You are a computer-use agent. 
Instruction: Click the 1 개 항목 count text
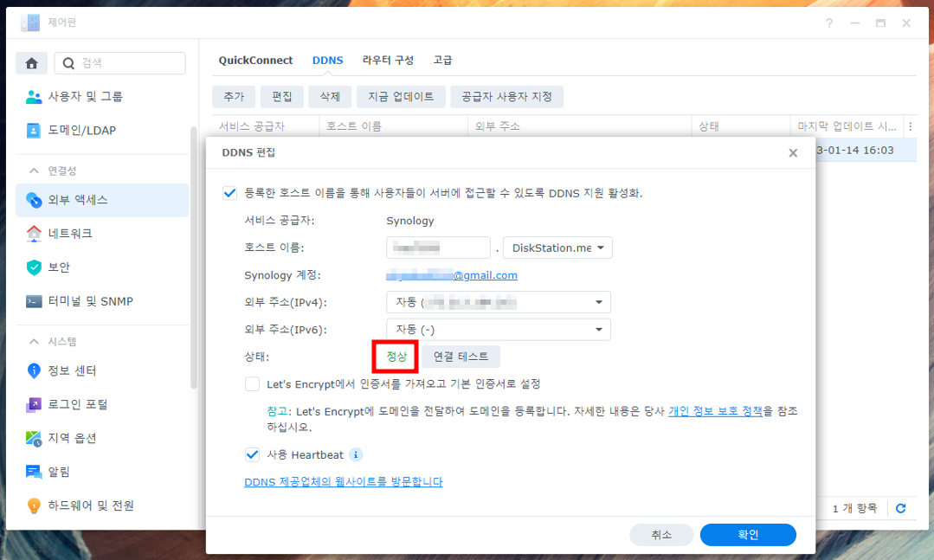coord(854,508)
